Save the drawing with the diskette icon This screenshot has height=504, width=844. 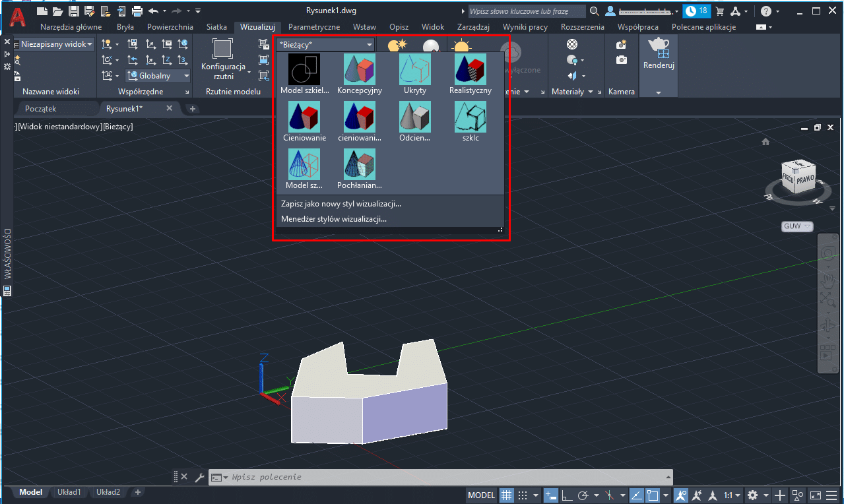tap(74, 11)
